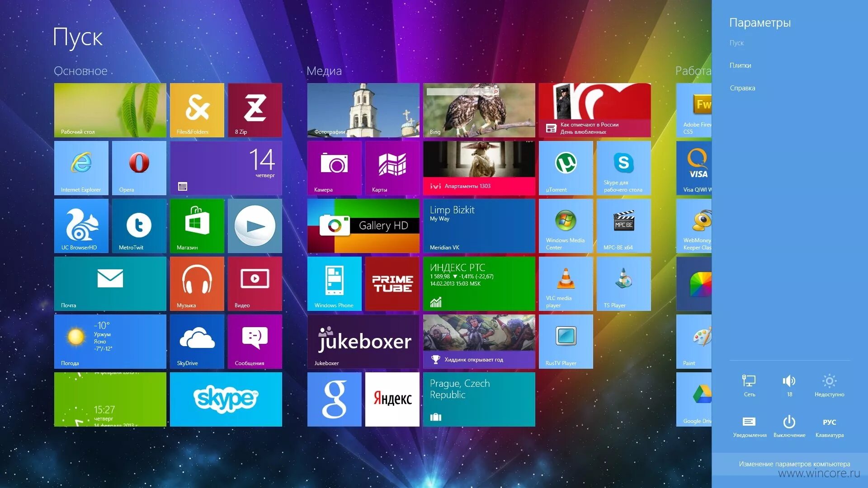Launch the Gallery HD tile
The width and height of the screenshot is (868, 488).
point(363,226)
